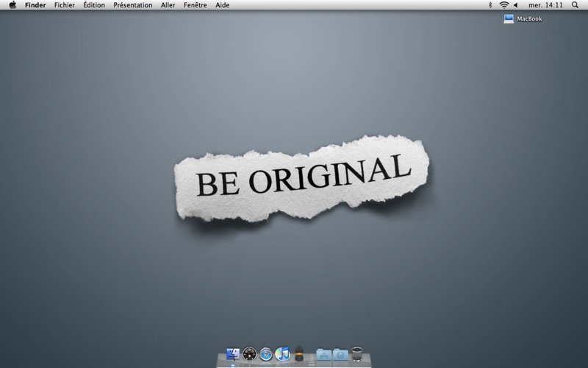This screenshot has width=588, height=368.
Task: Open the Édition menu
Action: click(94, 5)
